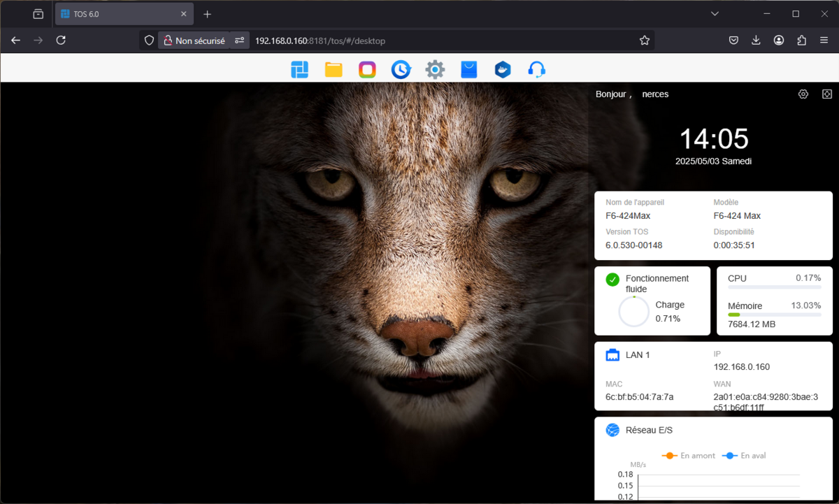The height and width of the screenshot is (504, 839).
Task: Open the TOS desktop grid launcher icon
Action: 300,69
